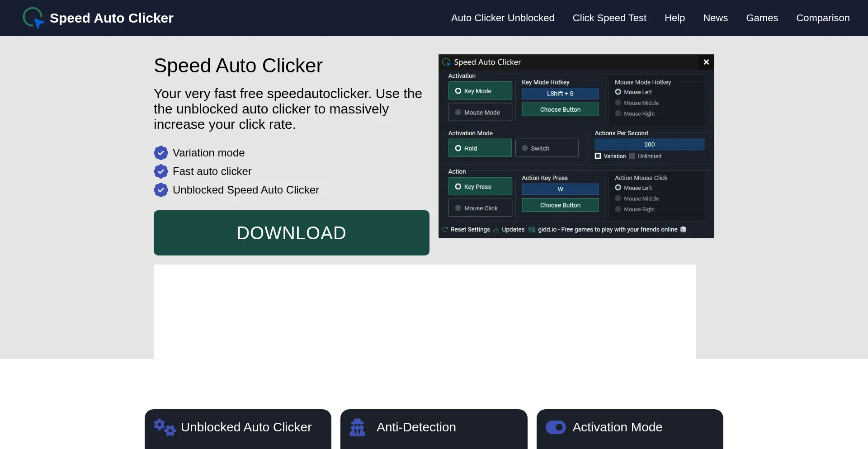
Task: Click Choose Button under Key Mode Hotkey
Action: 560,109
